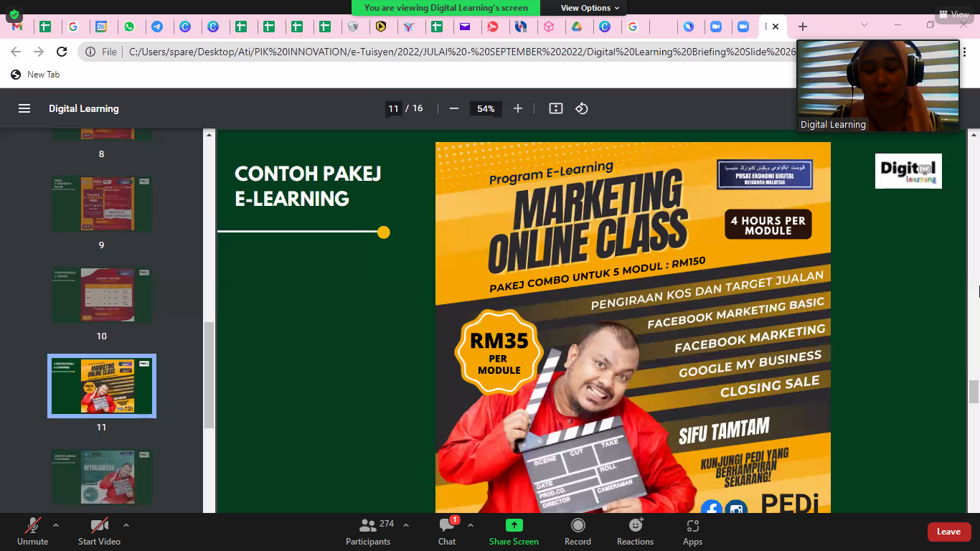Screen dimensions: 980x551
Task: Open the Zoom encryption shield icon
Action: [14, 14]
